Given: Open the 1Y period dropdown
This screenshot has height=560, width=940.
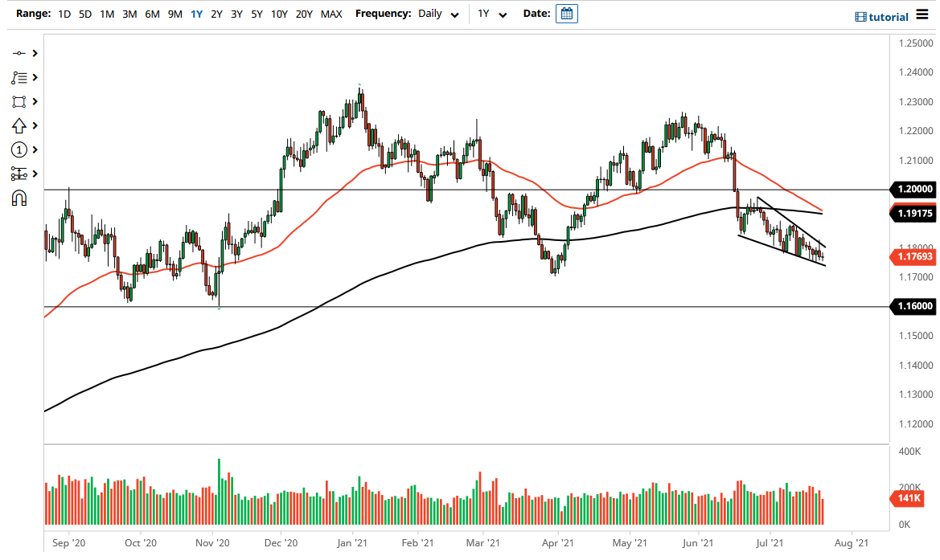Looking at the screenshot, I should [492, 14].
